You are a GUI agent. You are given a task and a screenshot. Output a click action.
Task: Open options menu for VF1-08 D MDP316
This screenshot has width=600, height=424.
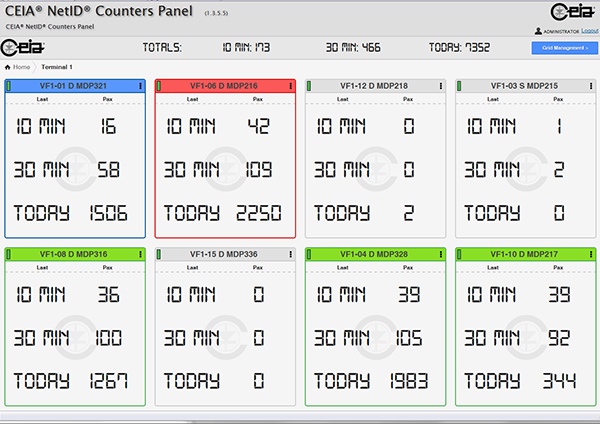tap(140, 254)
